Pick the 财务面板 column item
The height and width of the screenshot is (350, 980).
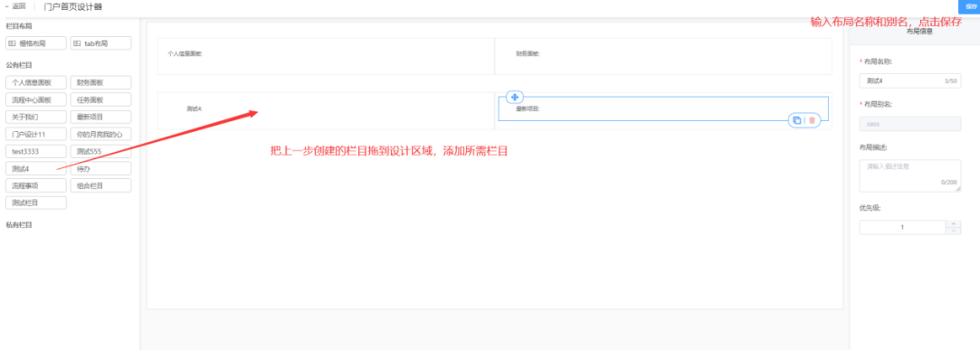pyautogui.click(x=100, y=82)
